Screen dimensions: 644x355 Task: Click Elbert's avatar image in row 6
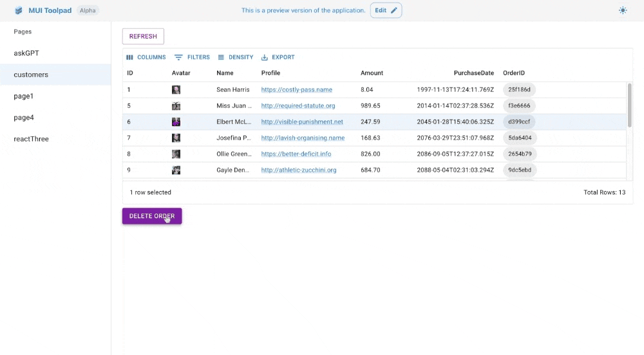click(176, 122)
